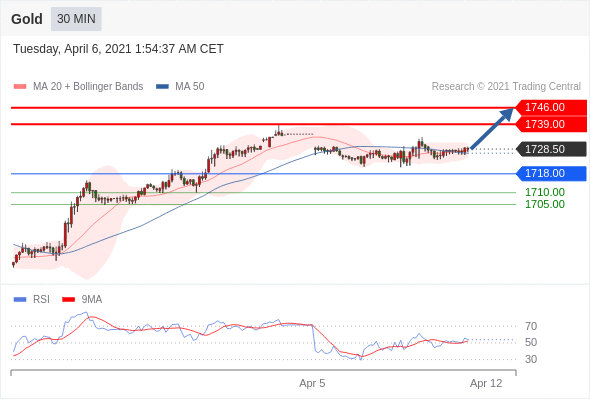Select the 1739.00 resistance price tag
Viewport: 590px width, 400px height.
[551, 124]
